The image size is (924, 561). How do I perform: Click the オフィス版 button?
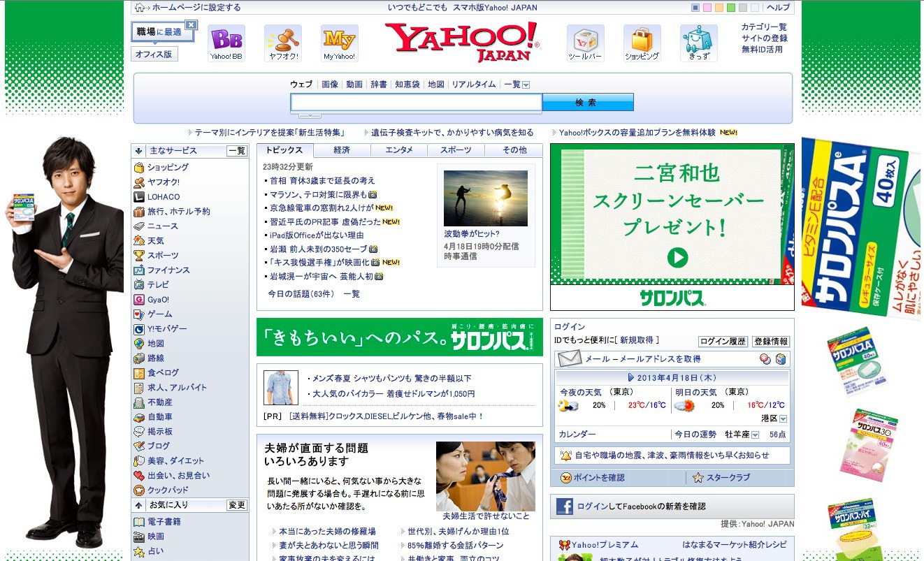[x=154, y=54]
